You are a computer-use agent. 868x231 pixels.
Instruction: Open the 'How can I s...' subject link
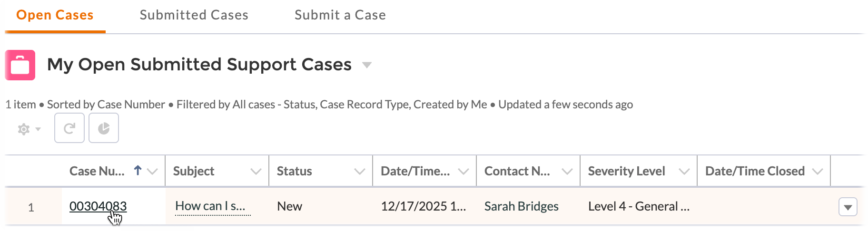click(210, 206)
